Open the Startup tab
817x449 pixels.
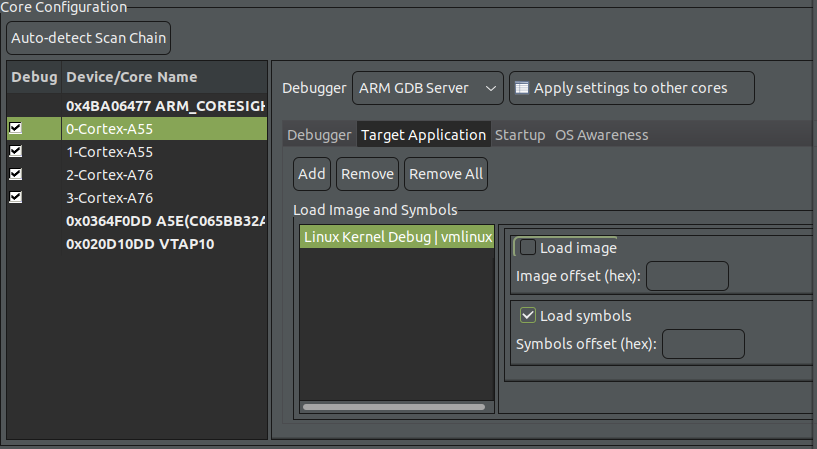pos(520,135)
